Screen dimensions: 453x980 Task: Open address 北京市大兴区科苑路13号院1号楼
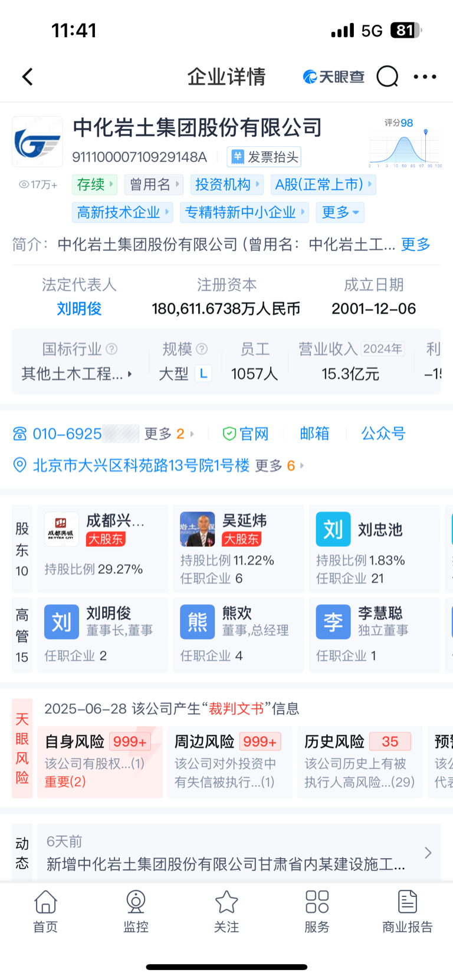[141, 466]
